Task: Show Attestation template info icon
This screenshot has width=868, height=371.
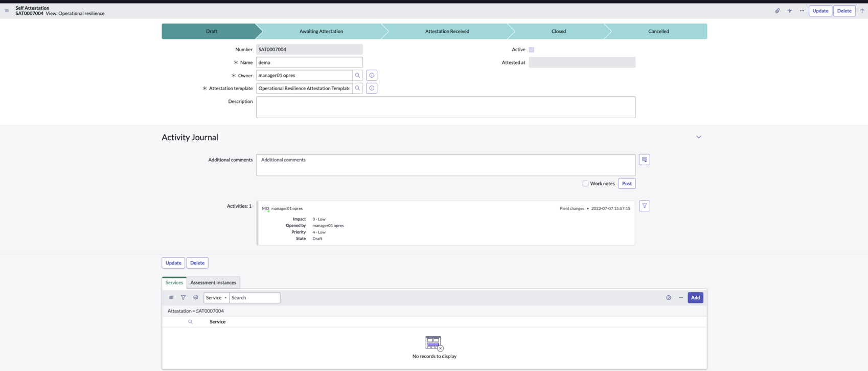Action: click(372, 88)
